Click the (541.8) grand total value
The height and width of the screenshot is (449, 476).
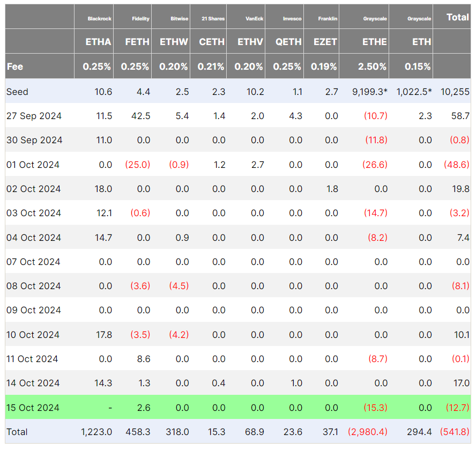[x=455, y=432]
